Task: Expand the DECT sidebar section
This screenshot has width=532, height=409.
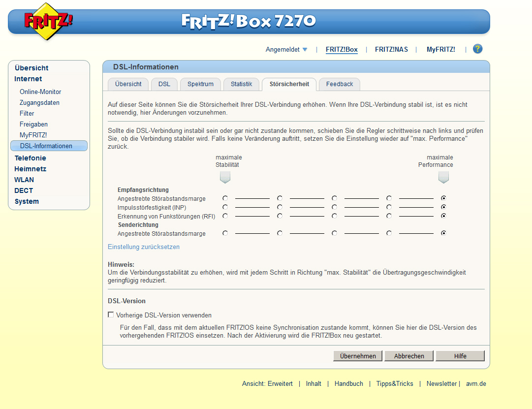Action: coord(24,190)
